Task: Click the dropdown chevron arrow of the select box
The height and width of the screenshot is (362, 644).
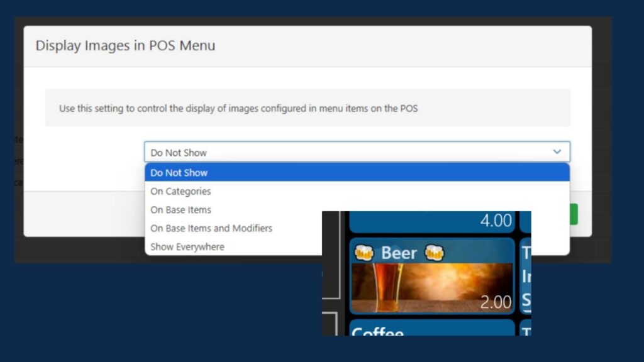Action: (x=557, y=152)
